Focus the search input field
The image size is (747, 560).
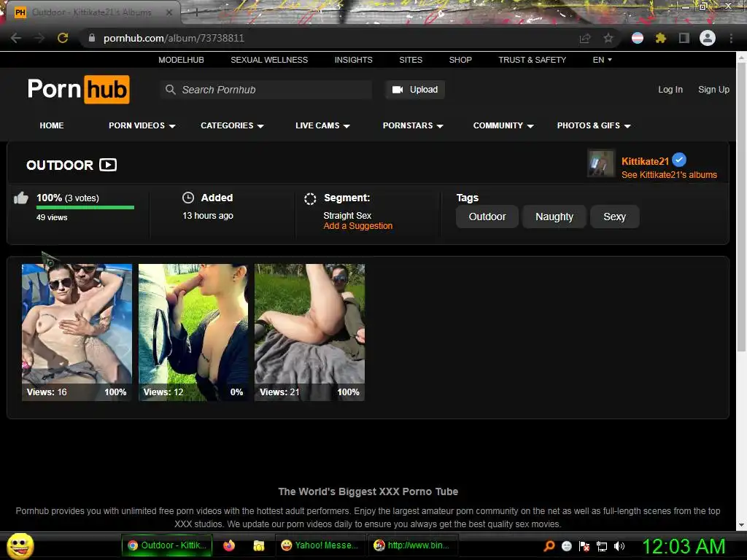click(266, 90)
